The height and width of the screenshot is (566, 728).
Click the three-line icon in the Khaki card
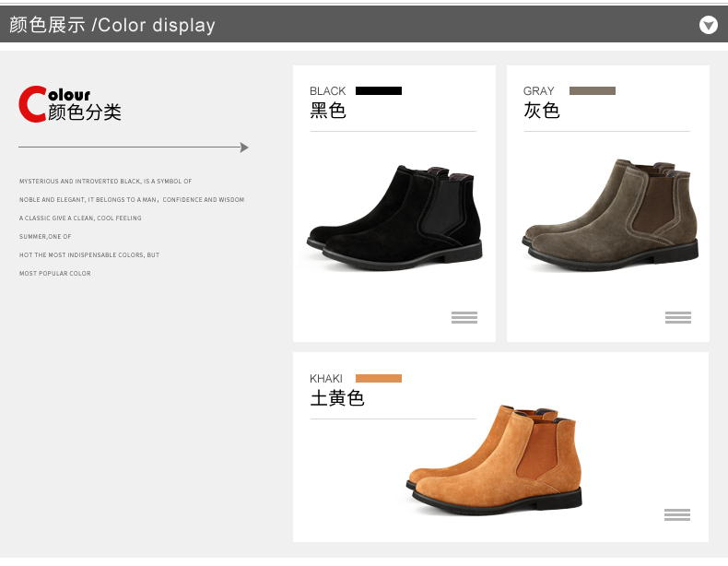click(677, 514)
